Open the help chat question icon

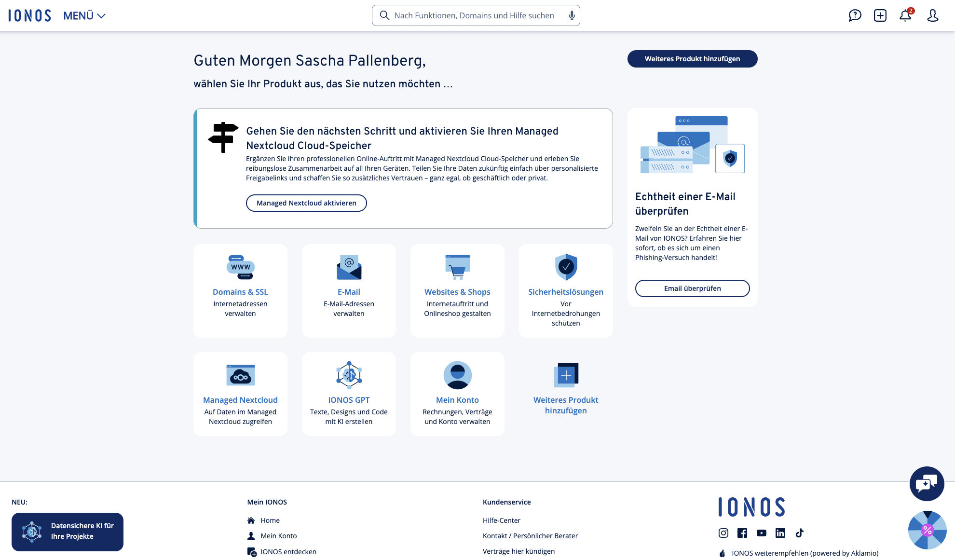pos(855,15)
